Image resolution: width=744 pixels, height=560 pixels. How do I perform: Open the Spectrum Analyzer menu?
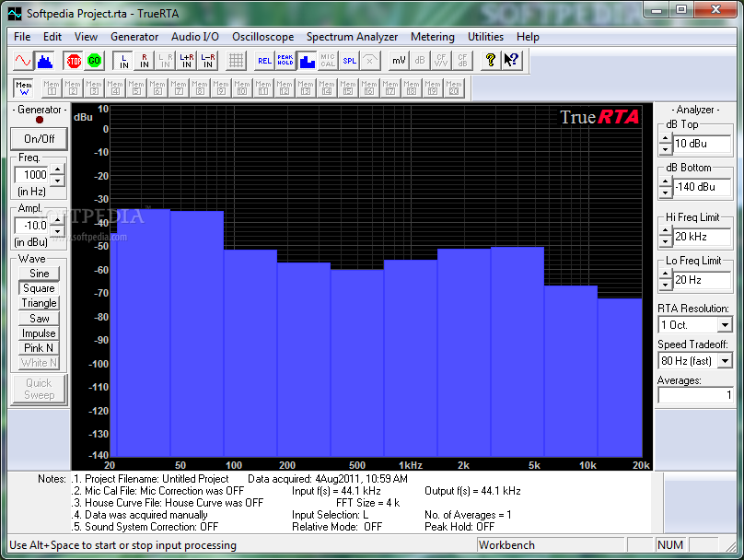352,37
